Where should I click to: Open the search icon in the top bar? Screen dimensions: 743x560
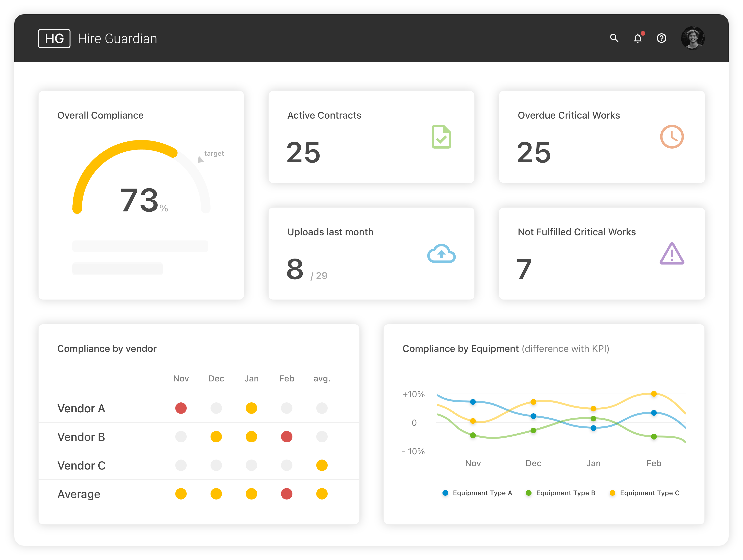(614, 38)
